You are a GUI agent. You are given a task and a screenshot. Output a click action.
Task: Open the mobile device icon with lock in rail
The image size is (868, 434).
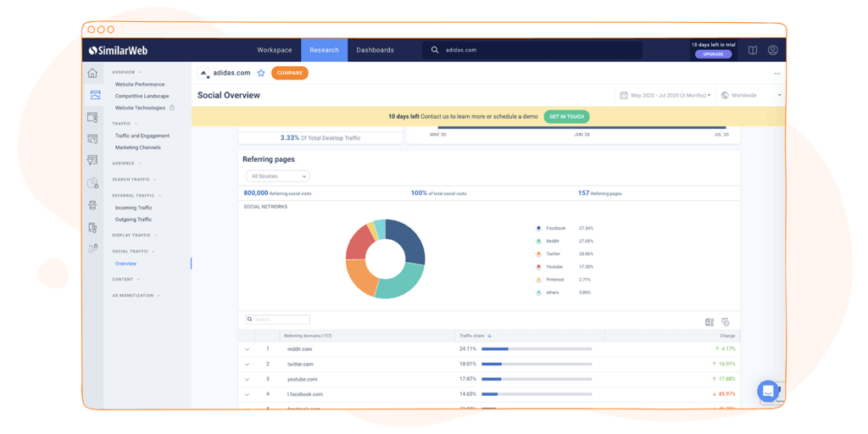click(92, 227)
